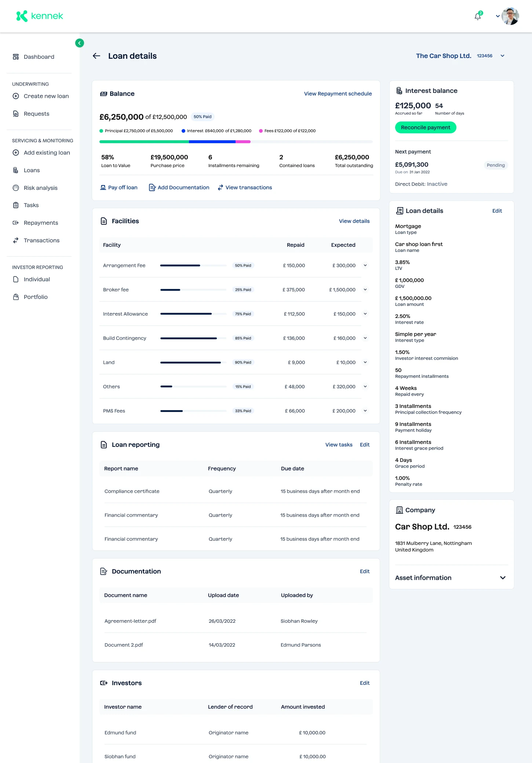
Task: Go back using the left arrow icon
Action: (x=96, y=56)
